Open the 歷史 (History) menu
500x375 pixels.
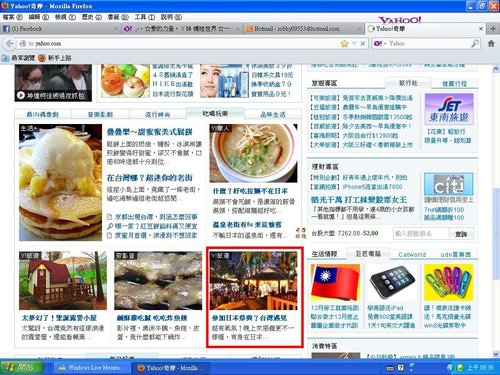91,17
